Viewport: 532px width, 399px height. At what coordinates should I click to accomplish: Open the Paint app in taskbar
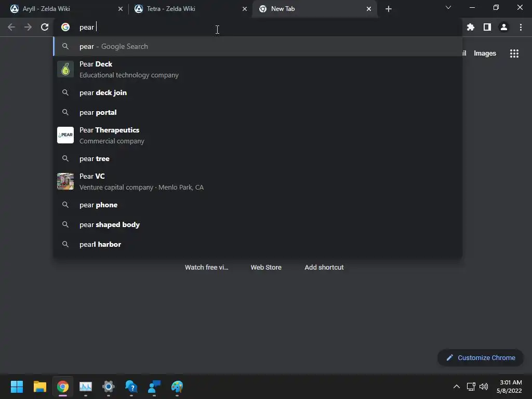click(177, 387)
